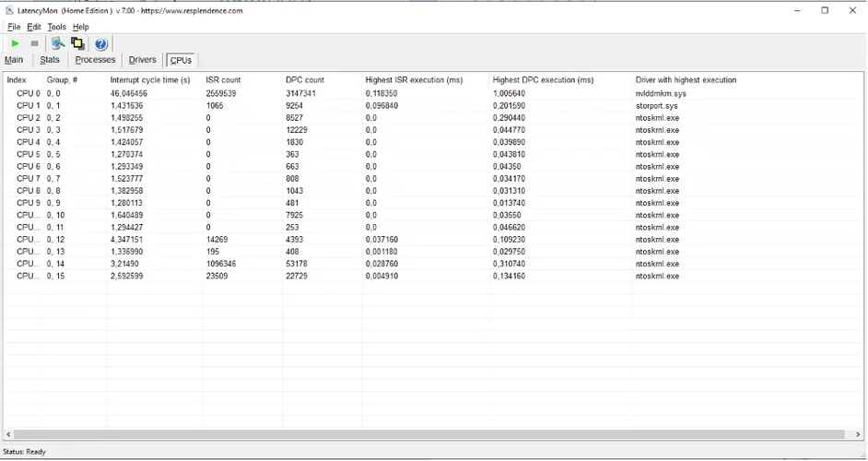
Task: Click highest DPC execution value 1,005640
Action: click(509, 94)
